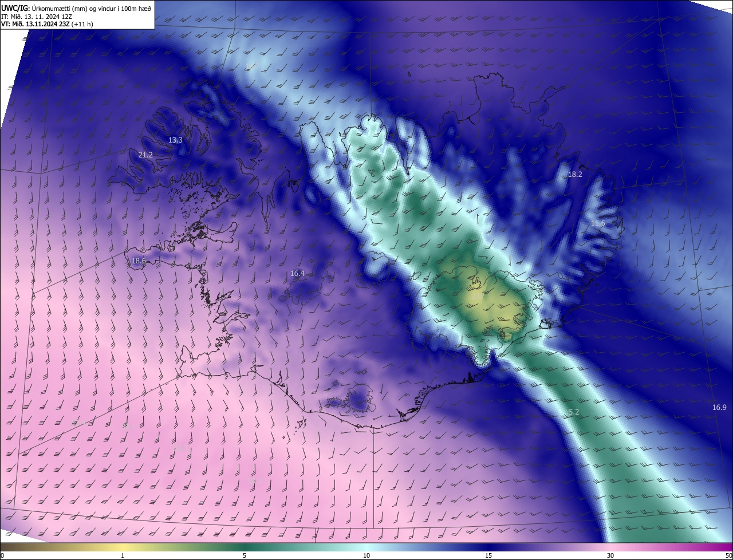Click the color scale tick label 50

tap(728, 556)
